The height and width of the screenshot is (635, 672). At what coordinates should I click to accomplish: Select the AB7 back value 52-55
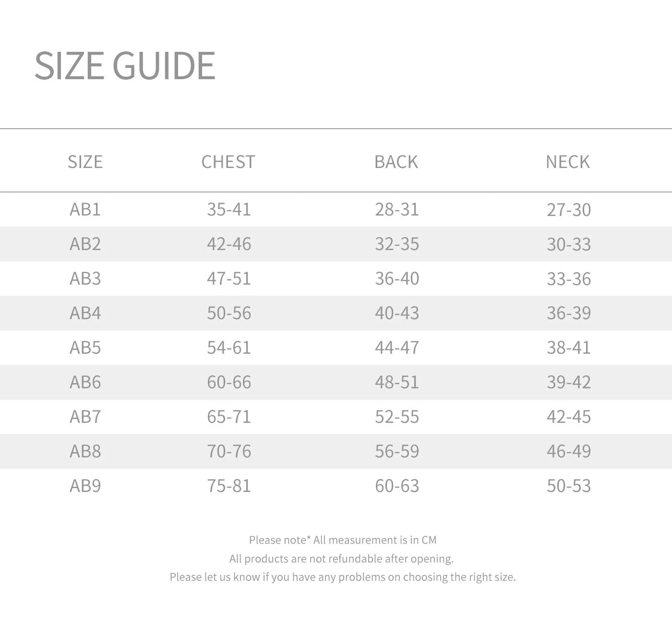coord(397,417)
